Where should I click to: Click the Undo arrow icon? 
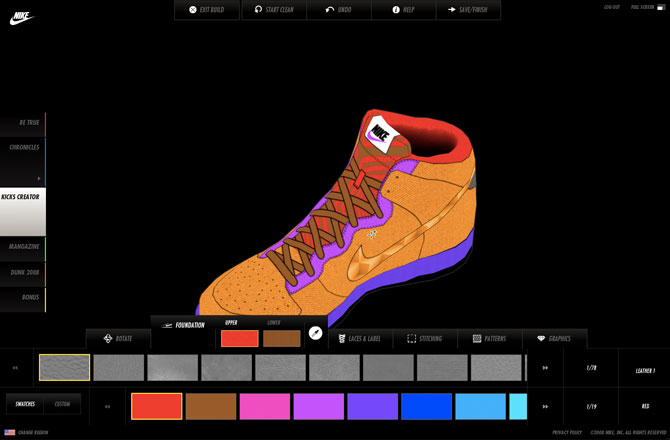click(329, 9)
